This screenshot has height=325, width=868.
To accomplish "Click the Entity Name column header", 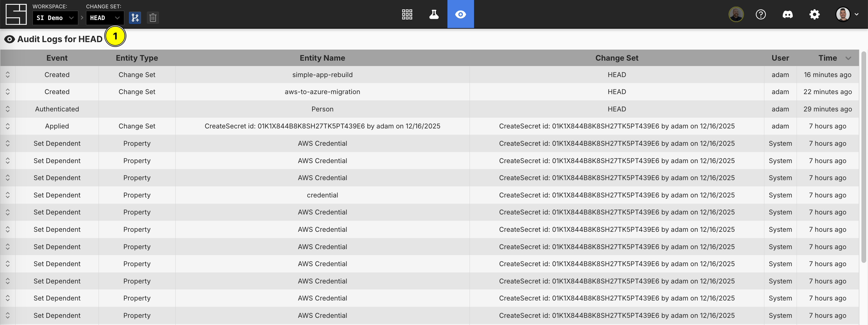I will (322, 58).
